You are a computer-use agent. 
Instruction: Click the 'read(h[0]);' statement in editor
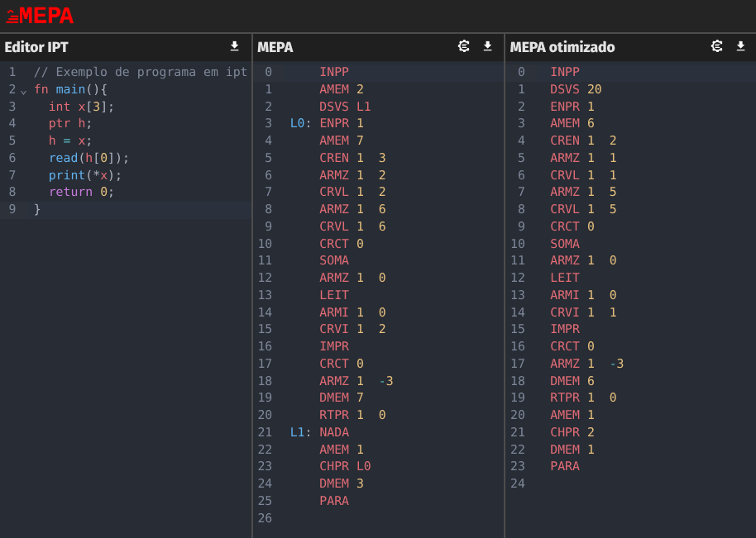(x=89, y=158)
